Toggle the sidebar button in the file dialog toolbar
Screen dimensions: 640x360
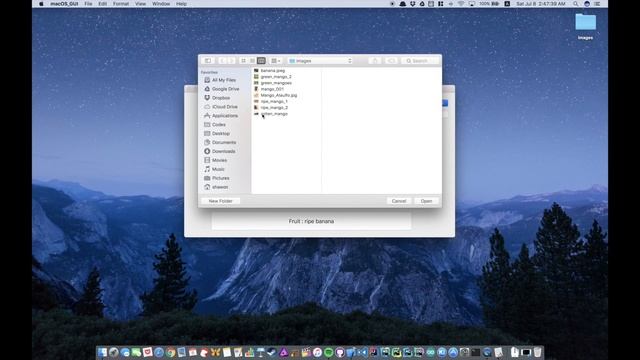tap(208, 61)
